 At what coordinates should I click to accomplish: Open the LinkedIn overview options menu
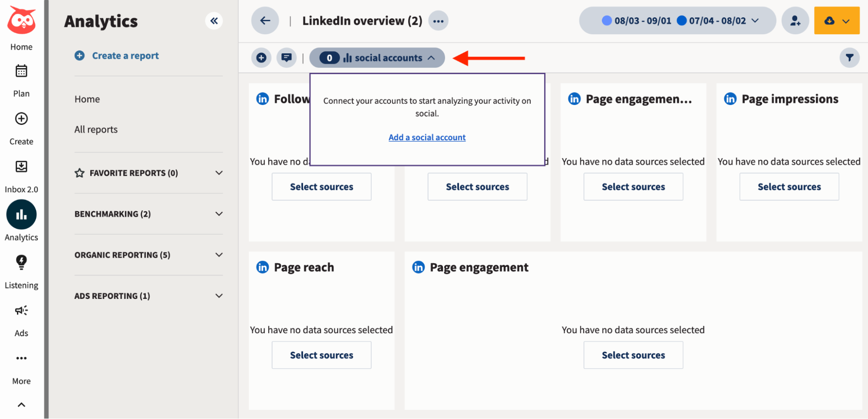(438, 20)
